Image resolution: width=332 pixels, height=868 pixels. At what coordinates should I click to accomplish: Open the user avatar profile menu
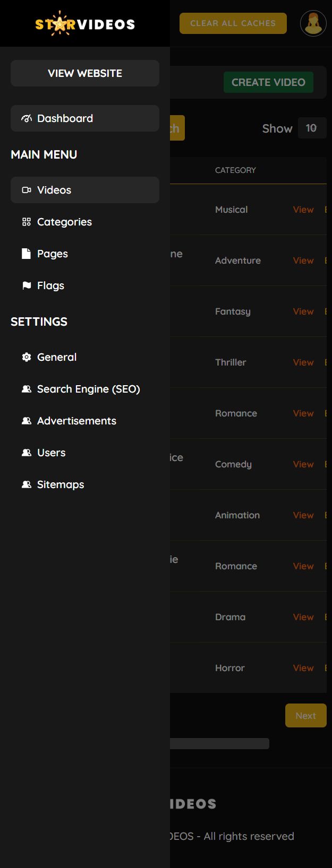(x=313, y=23)
